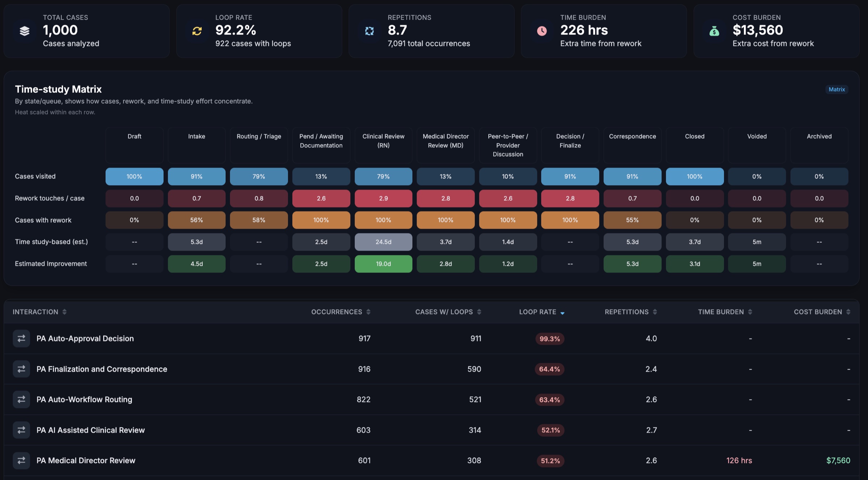Click the Total Cases layers icon

coord(25,31)
